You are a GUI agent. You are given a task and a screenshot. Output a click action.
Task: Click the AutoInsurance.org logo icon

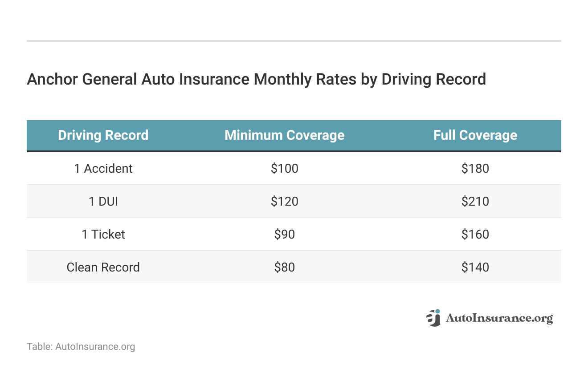(x=433, y=318)
